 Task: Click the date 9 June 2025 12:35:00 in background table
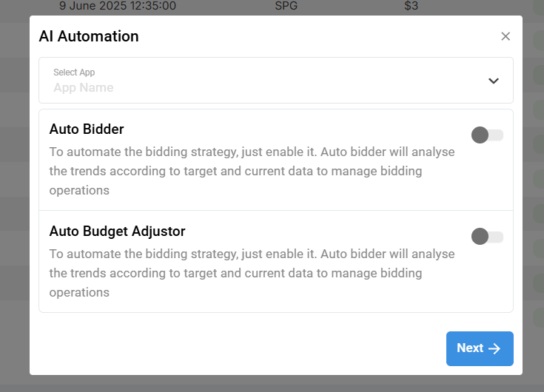pos(118,5)
